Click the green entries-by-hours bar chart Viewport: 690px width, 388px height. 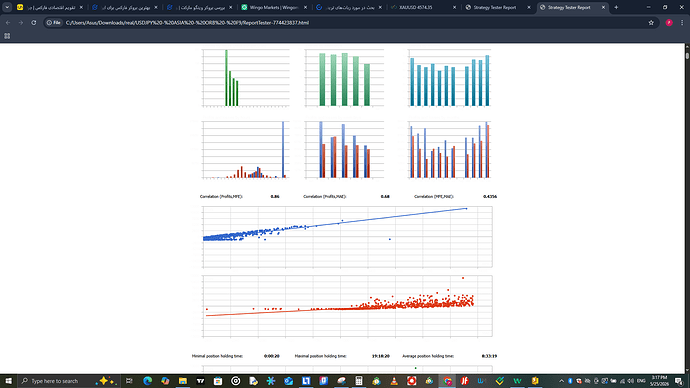pos(246,78)
